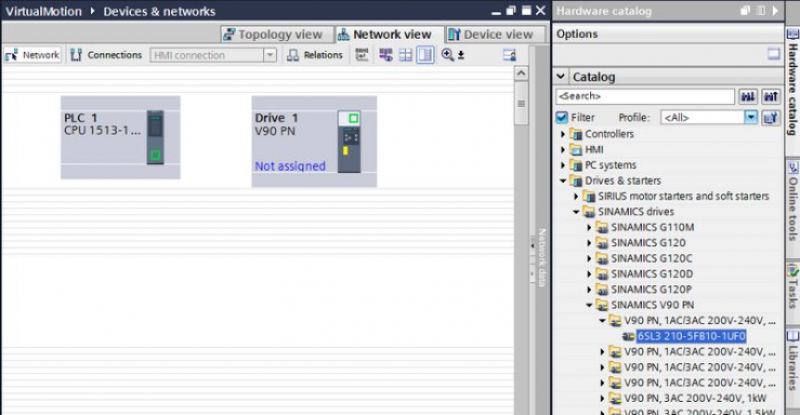Select the PLC_1 CPU 1513-1 device
800x415 pixels.
click(x=120, y=137)
